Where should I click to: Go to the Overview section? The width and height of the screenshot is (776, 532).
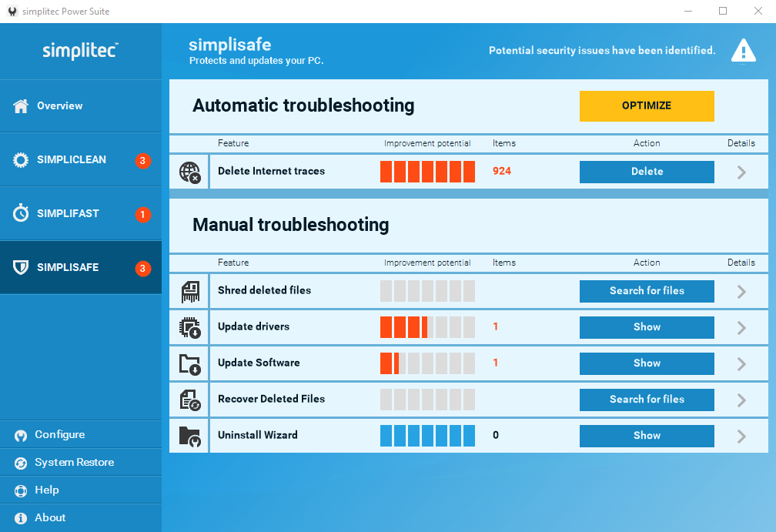81,106
